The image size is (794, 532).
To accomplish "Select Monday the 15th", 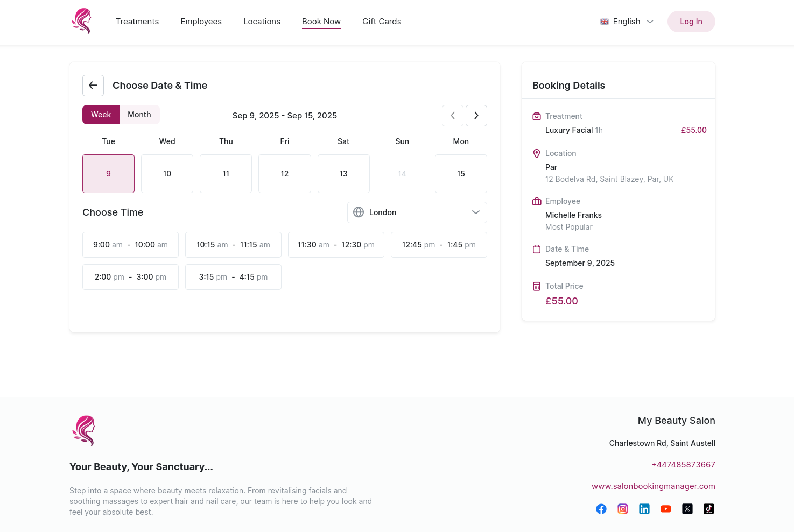I will click(461, 174).
